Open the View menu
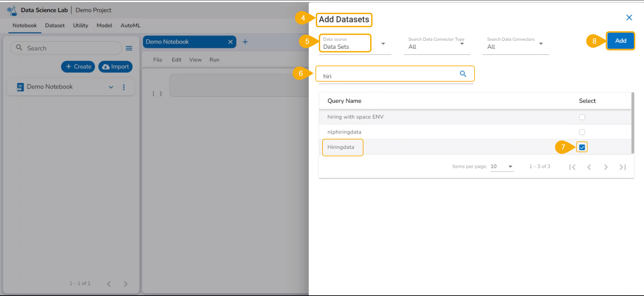The image size is (644, 296). 195,60
